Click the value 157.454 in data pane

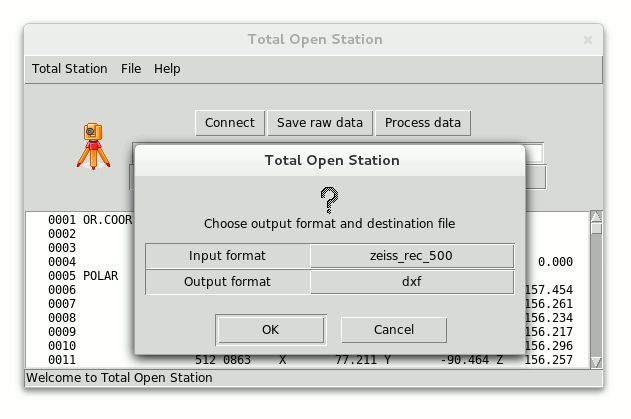[549, 290]
